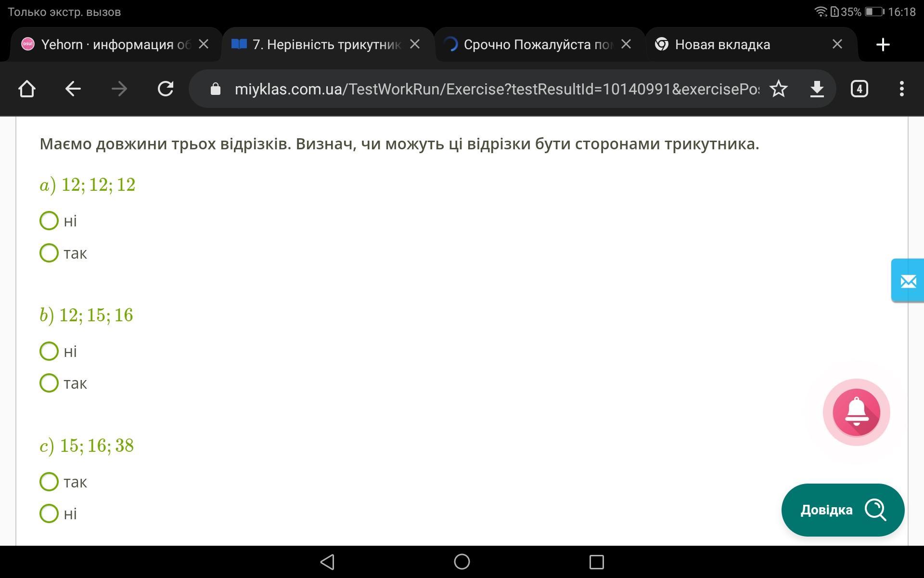Image resolution: width=924 pixels, height=578 pixels.
Task: Open the Довідка help button
Action: click(x=843, y=510)
